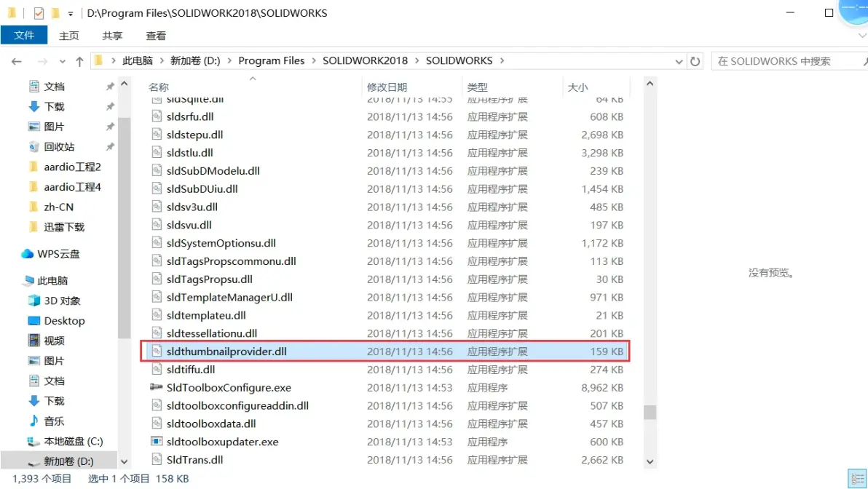Click the Up one level arrow
This screenshot has height=489, width=868.
(x=79, y=61)
